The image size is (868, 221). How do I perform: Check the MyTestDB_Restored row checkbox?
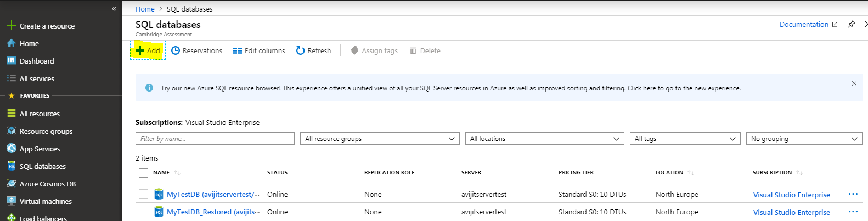point(144,212)
